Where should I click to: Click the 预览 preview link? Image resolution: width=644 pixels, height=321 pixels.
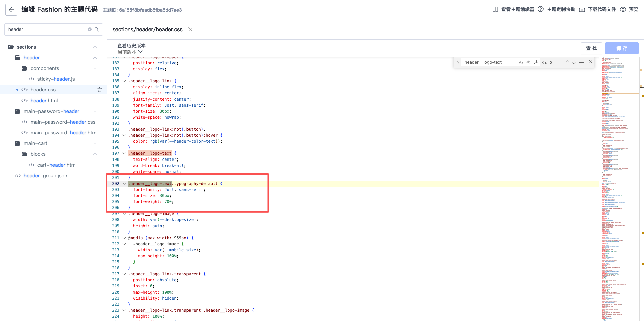(633, 9)
